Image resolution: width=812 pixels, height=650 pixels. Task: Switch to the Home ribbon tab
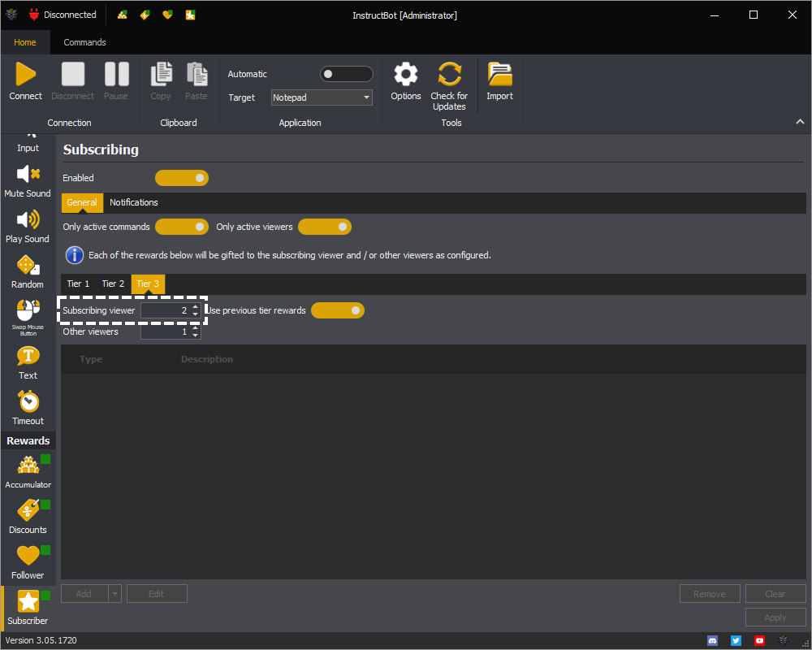25,42
